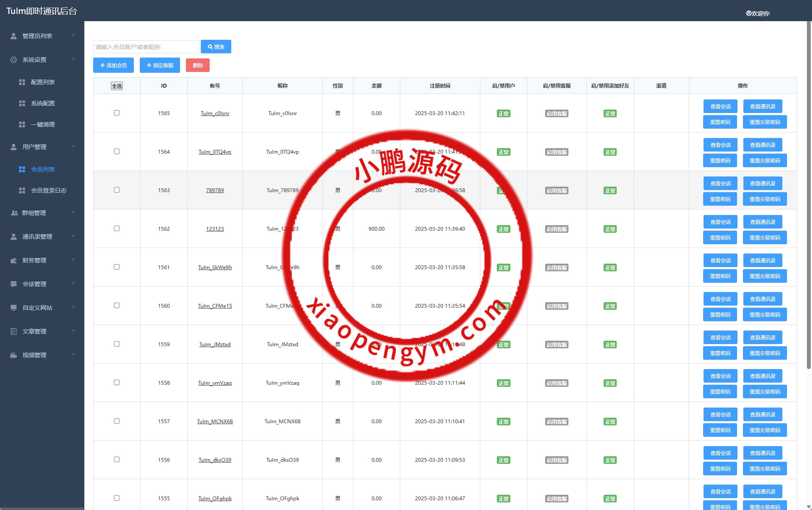Click the 会员列表 grid icon

pyautogui.click(x=22, y=169)
